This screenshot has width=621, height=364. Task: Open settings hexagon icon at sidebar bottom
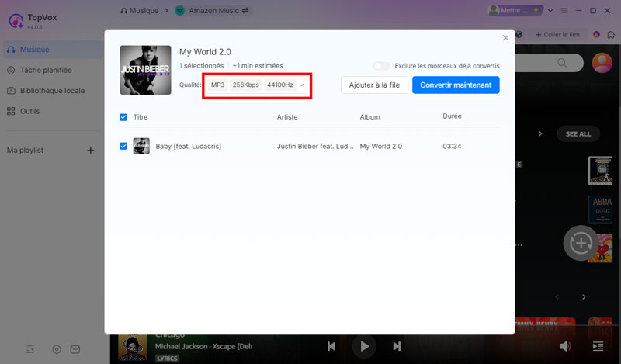coord(57,349)
